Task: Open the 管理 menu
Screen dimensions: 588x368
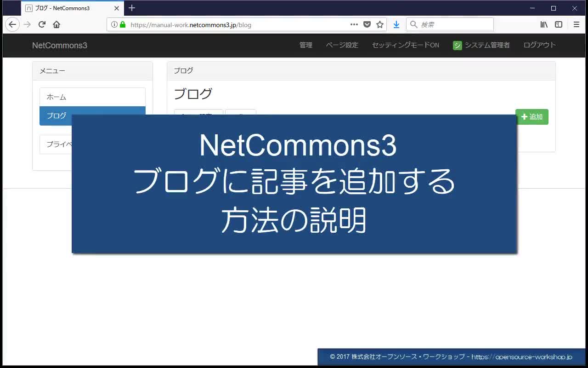Action: click(306, 45)
